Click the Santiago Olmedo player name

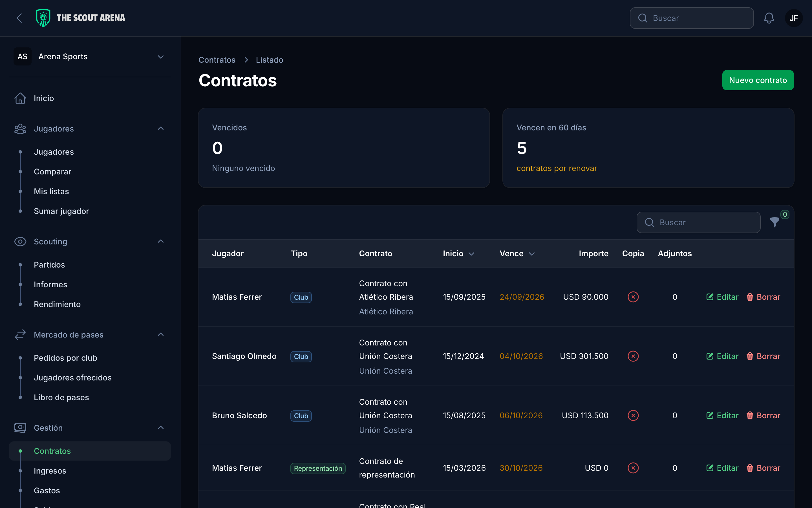click(x=244, y=356)
